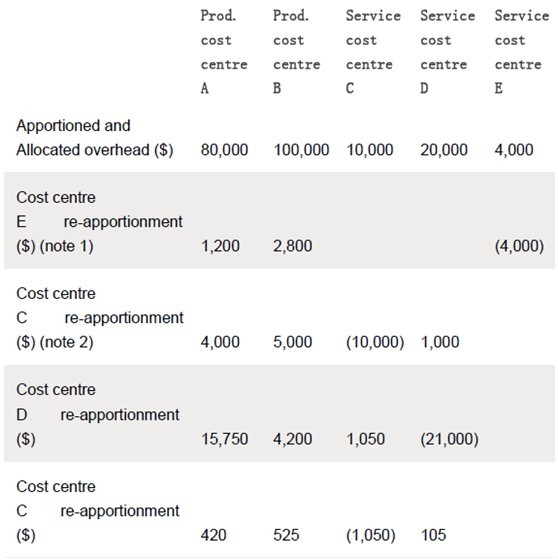This screenshot has width=558, height=560.
Task: Click the 80,000 overhead value for centre A
Action: 224,150
